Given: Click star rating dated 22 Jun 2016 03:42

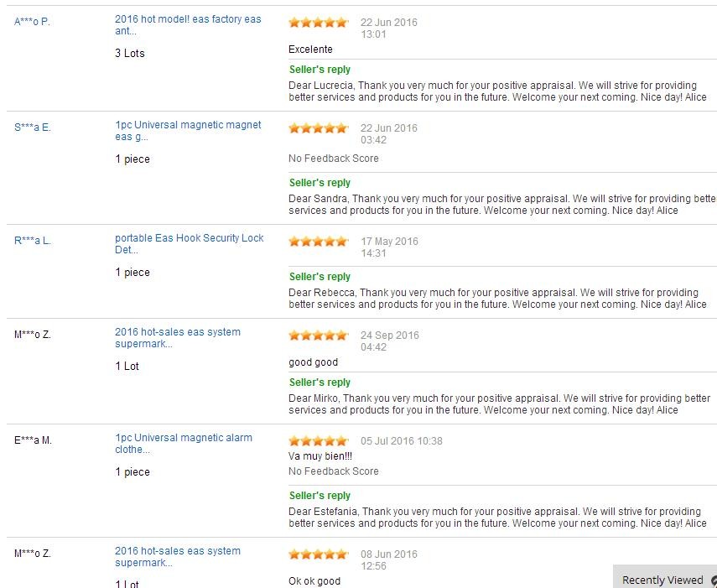Looking at the screenshot, I should point(318,128).
